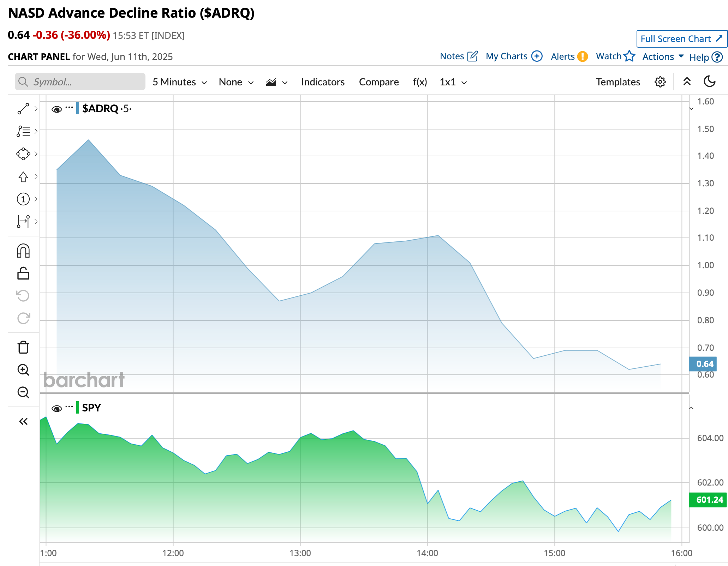The height and width of the screenshot is (566, 728).
Task: Click the zoom out magnifier icon
Action: pyautogui.click(x=23, y=392)
